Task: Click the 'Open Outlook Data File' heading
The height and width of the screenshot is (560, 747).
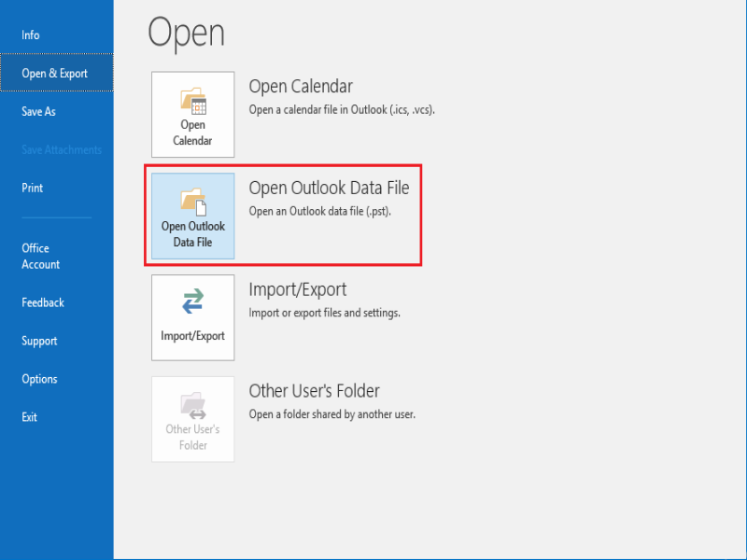Action: pos(329,188)
